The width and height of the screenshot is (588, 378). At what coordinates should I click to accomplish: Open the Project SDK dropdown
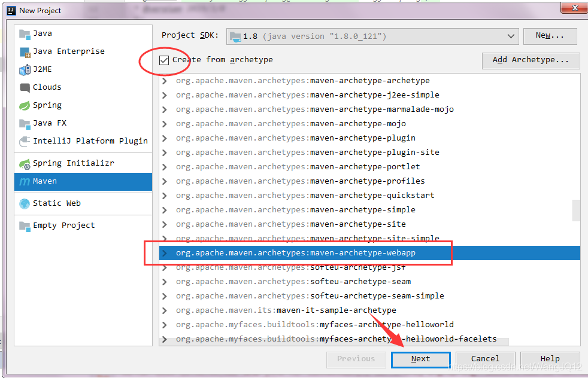(x=511, y=36)
